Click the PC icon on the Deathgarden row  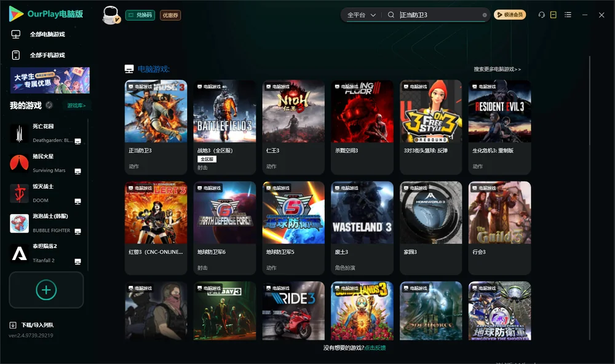pyautogui.click(x=77, y=141)
